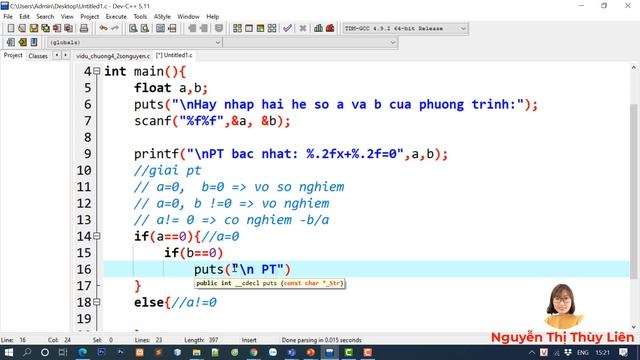The image size is (640, 360).
Task: Click the left tab scroll arrow
Action: click(57, 55)
